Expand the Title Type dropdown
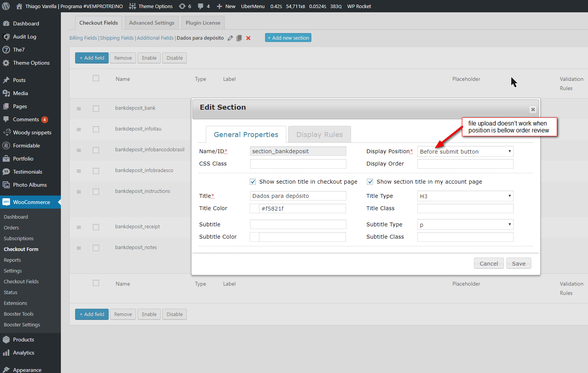The width and height of the screenshot is (588, 373). click(465, 196)
